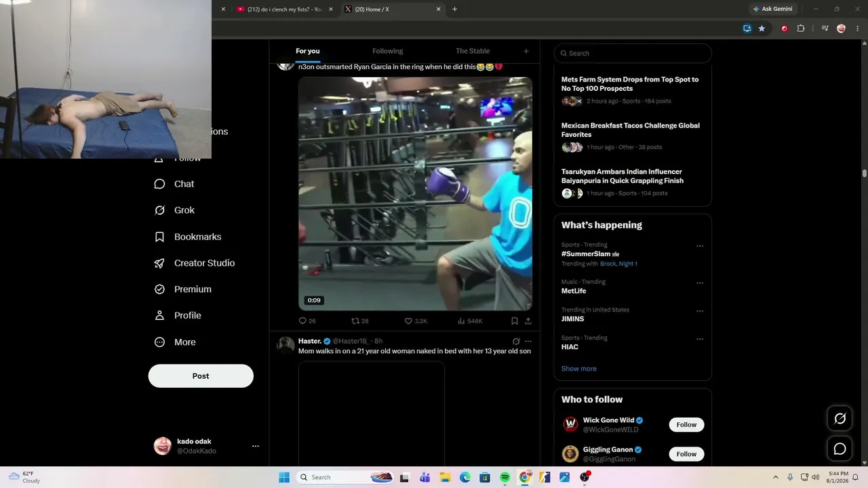Switch to The Stable tab

473,51
